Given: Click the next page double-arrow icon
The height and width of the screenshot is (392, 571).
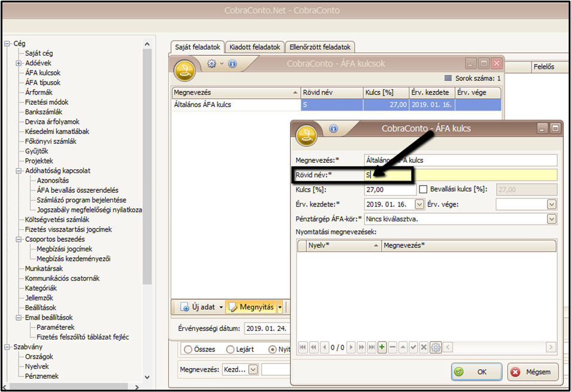Looking at the screenshot, I should coord(361,347).
